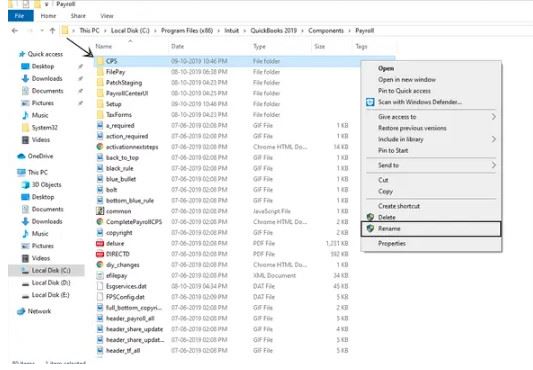Click the Esgservices.dat file icon

click(x=100, y=286)
